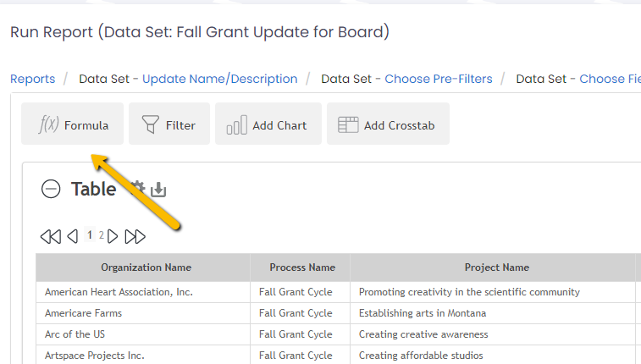Select page 1 in pagination
Screen dimensions: 641x364
(90, 234)
